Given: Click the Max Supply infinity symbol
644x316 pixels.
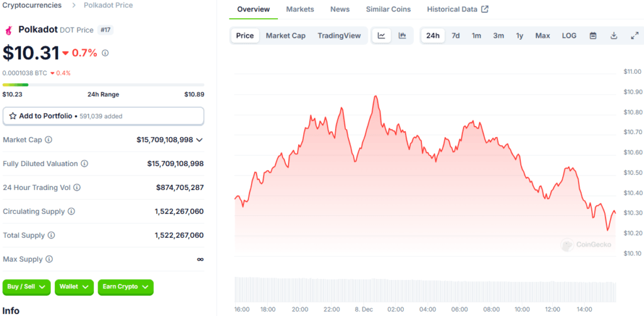Looking at the screenshot, I should click(201, 259).
